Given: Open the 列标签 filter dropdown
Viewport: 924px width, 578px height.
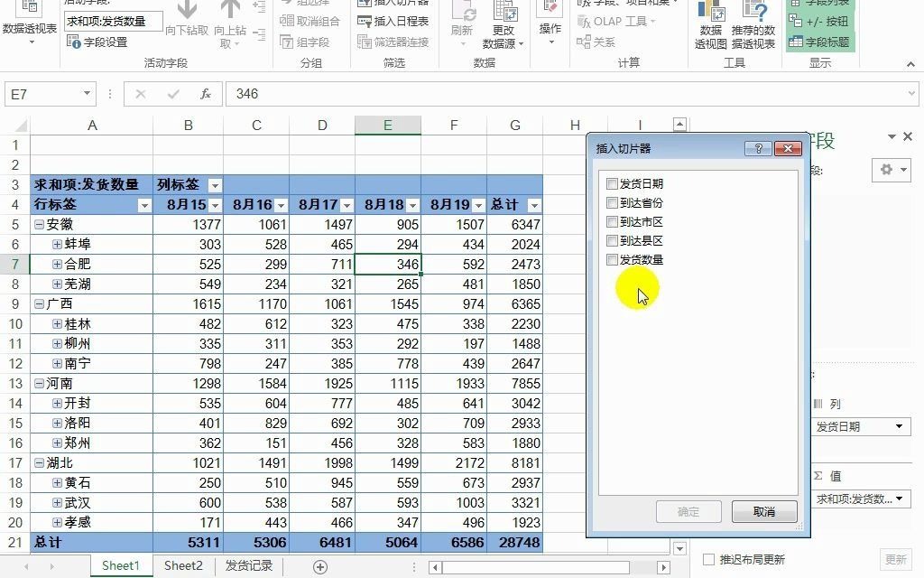Looking at the screenshot, I should (x=214, y=184).
